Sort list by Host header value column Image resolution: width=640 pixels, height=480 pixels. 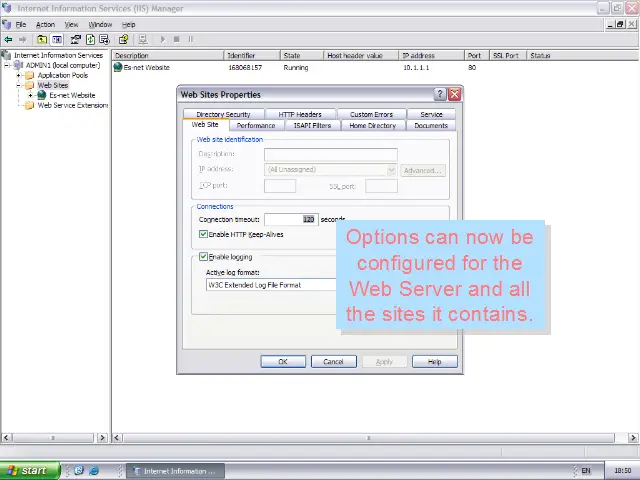point(361,56)
